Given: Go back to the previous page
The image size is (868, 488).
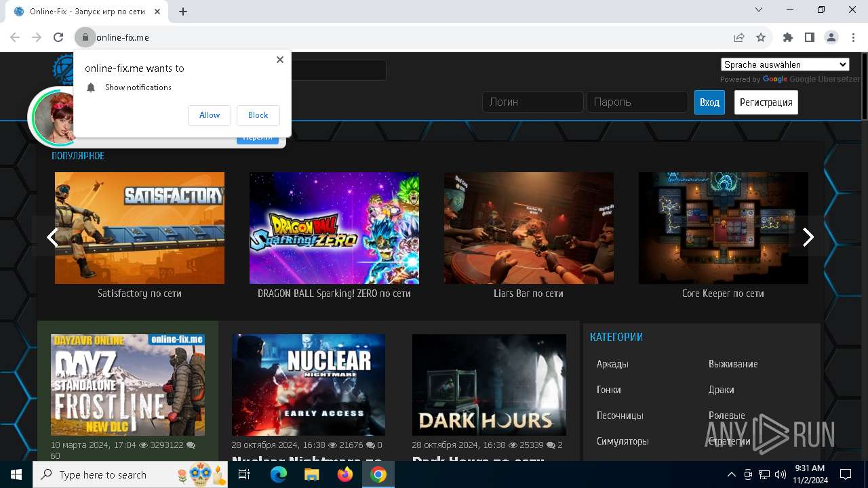Looking at the screenshot, I should tap(15, 37).
